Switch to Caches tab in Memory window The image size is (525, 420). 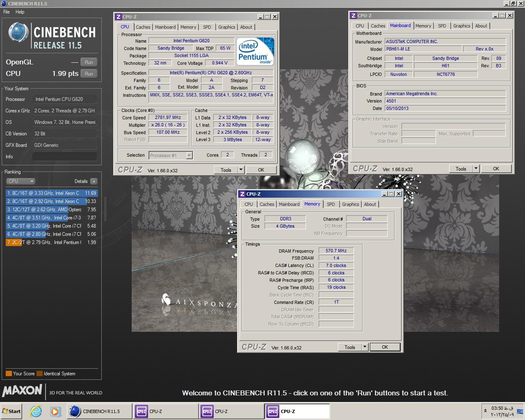coord(267,204)
